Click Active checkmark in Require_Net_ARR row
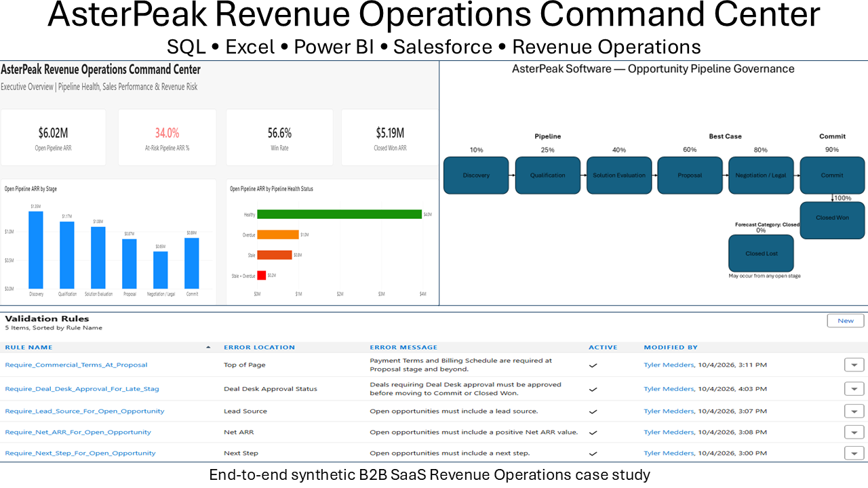Screen dimensions: 868x488 point(593,432)
